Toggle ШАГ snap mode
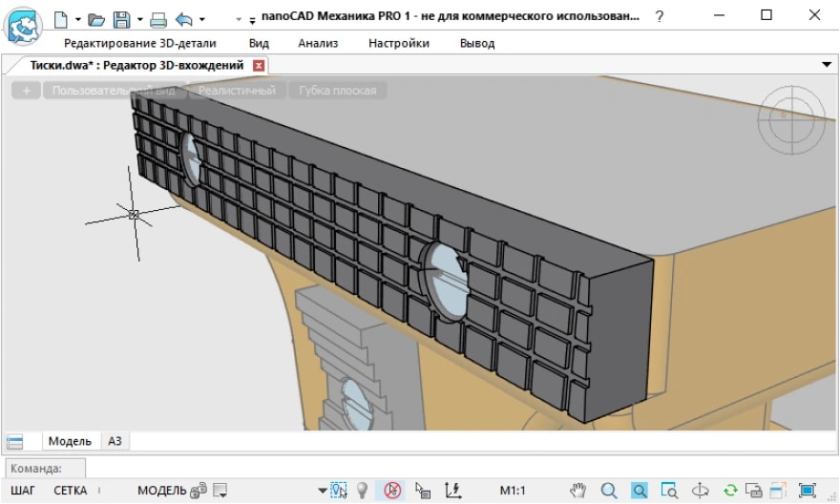The height and width of the screenshot is (504, 840). click(x=23, y=491)
